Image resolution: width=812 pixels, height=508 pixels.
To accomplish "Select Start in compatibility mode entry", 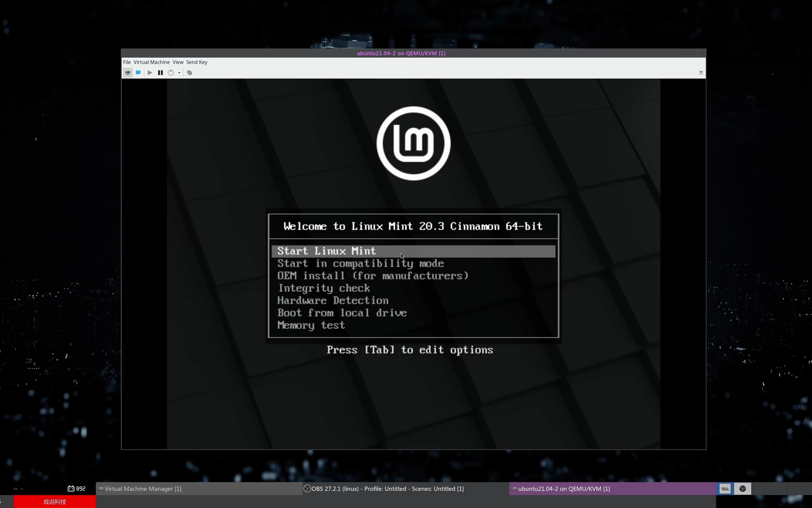I will click(413, 263).
